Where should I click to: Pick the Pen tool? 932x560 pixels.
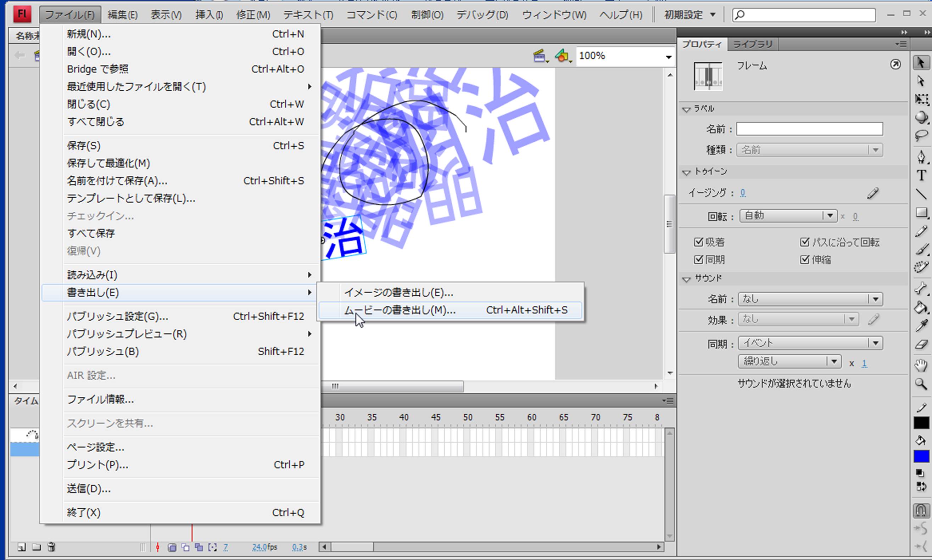click(921, 156)
